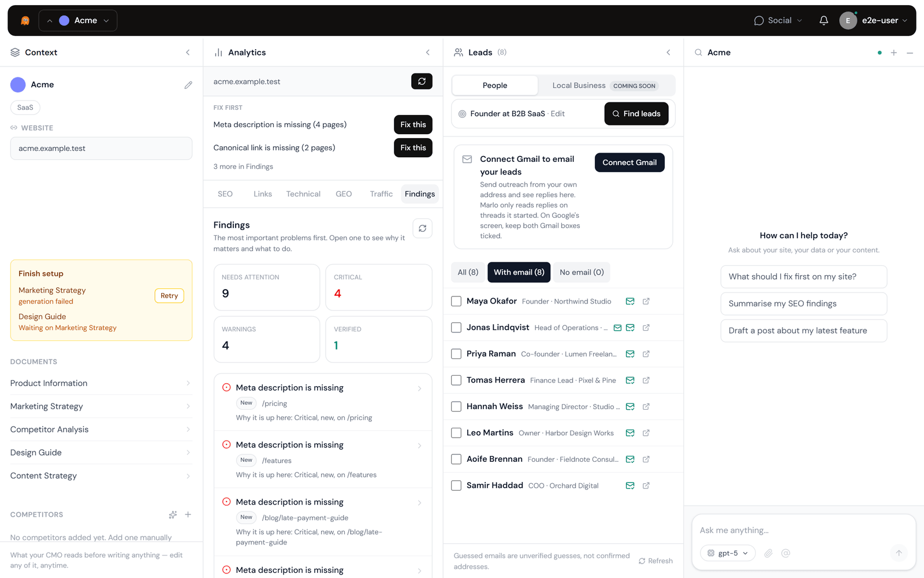The width and height of the screenshot is (924, 578).
Task: Click the acme.example.test website field
Action: tap(101, 149)
